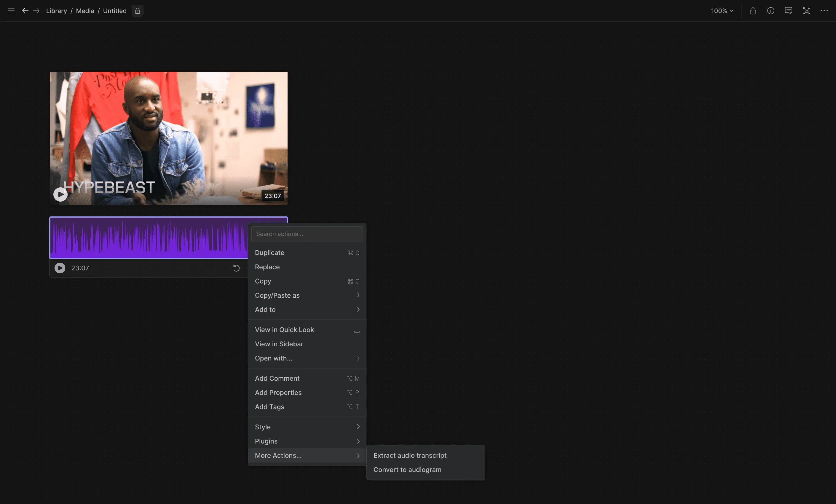Choose Duplicate from the context menu
Image resolution: width=836 pixels, height=504 pixels.
click(x=307, y=253)
